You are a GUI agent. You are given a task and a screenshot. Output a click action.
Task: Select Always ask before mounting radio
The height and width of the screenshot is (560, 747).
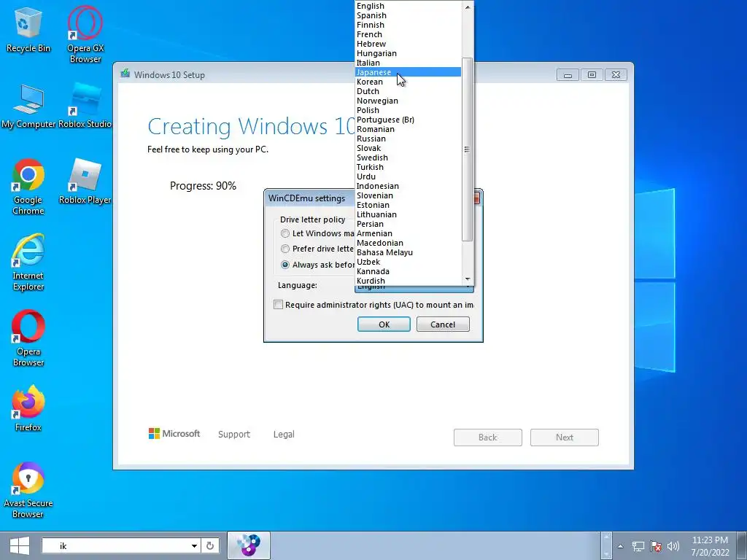coord(285,265)
